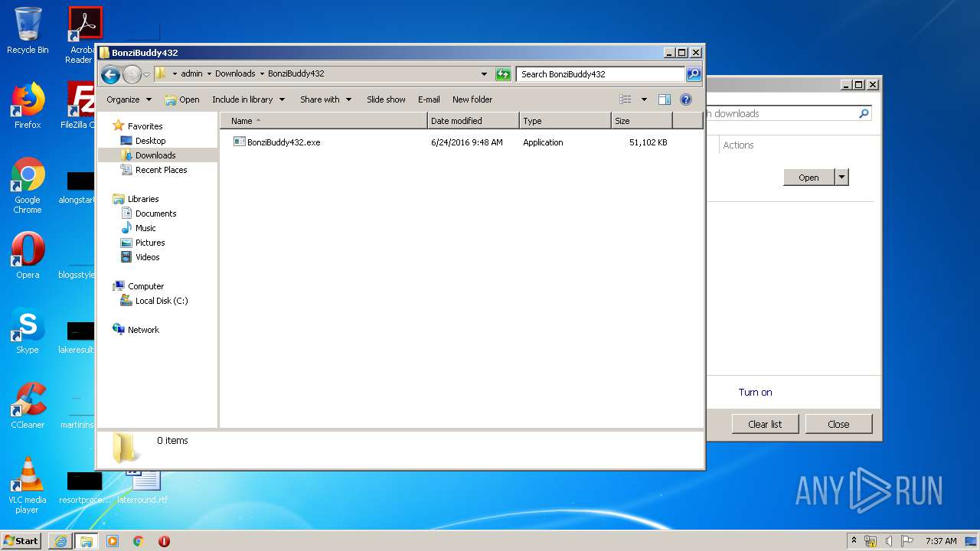Click the Back navigation arrow in Explorer

coord(110,74)
